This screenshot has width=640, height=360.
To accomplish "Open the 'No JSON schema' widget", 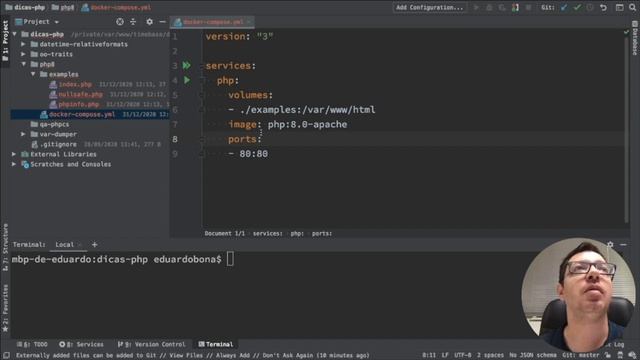I will pos(533,356).
